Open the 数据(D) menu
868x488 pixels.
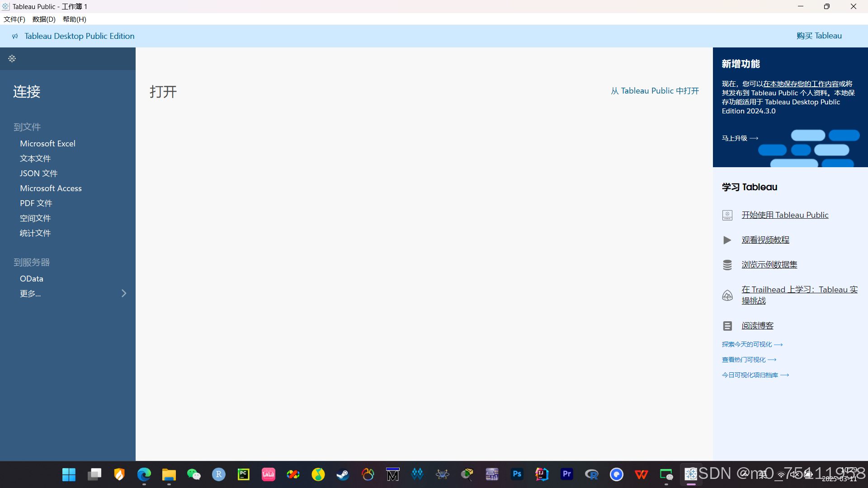click(44, 19)
